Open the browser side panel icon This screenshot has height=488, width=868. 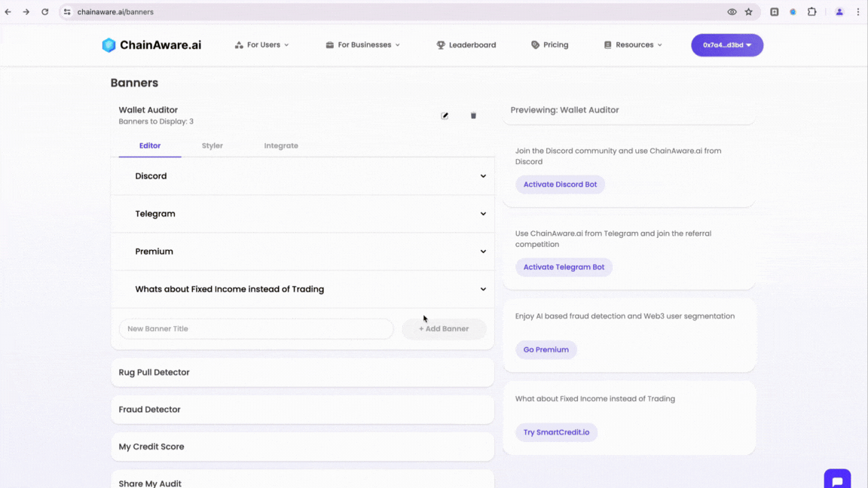coord(774,11)
